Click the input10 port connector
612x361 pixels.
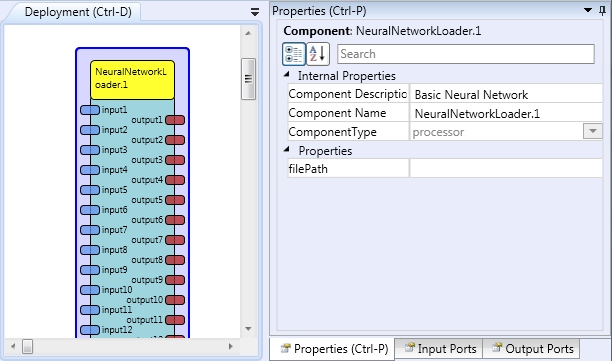pos(90,290)
